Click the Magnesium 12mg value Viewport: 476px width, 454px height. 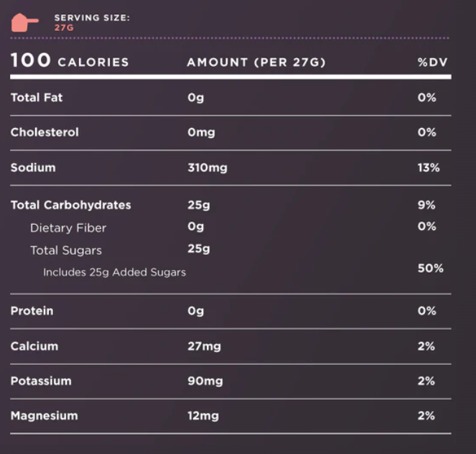pyautogui.click(x=203, y=415)
